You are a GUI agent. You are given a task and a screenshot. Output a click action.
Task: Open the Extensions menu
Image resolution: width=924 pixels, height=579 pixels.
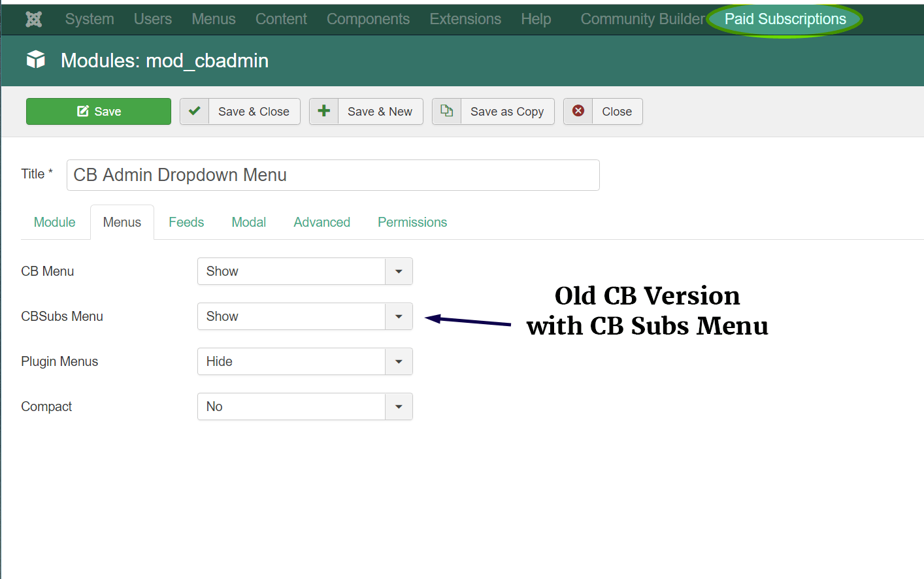click(465, 19)
